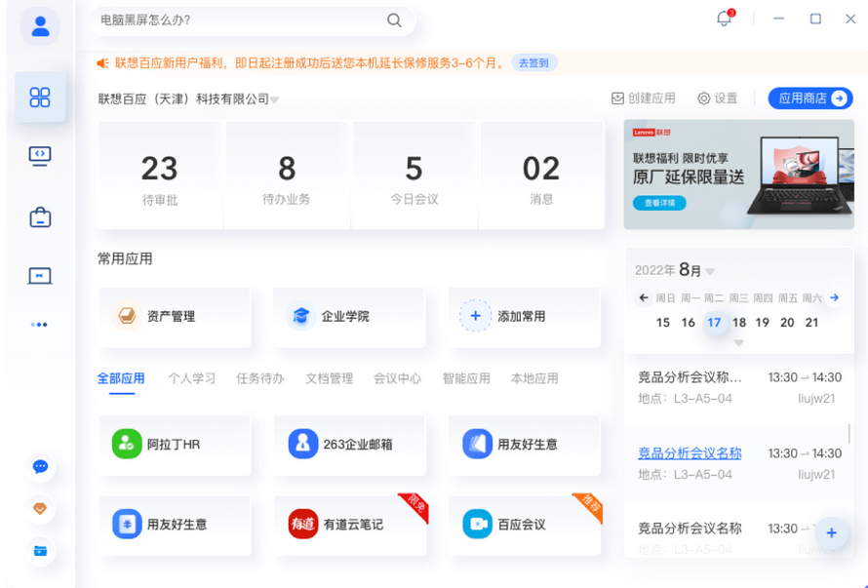The height and width of the screenshot is (588, 868).
Task: Add a new event with plus button
Action: tap(832, 533)
